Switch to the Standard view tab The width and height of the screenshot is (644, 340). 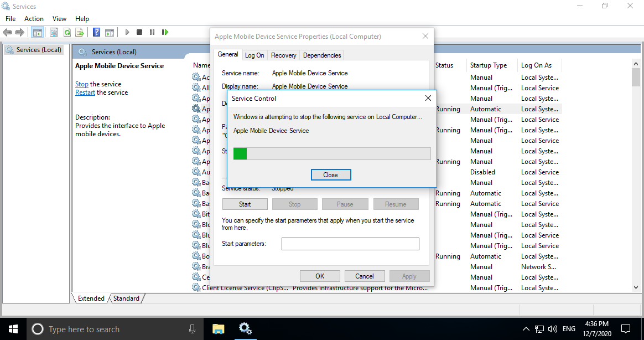[126, 298]
